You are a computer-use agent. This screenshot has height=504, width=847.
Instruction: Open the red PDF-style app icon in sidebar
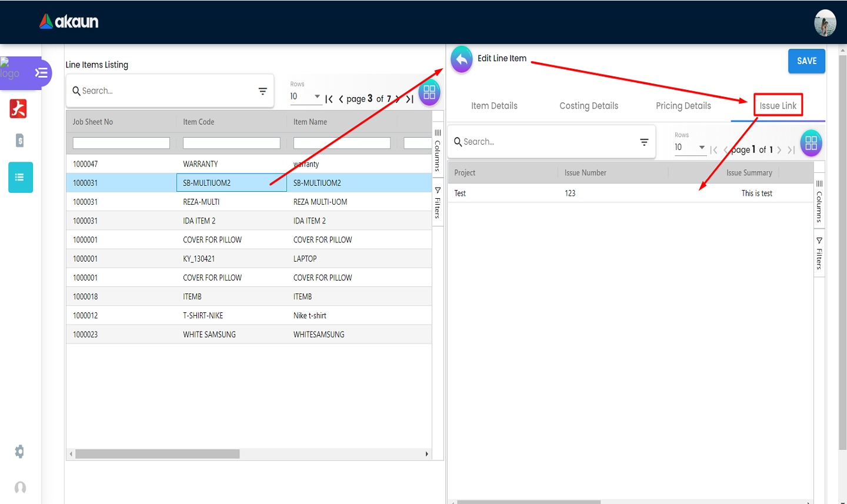pyautogui.click(x=18, y=109)
